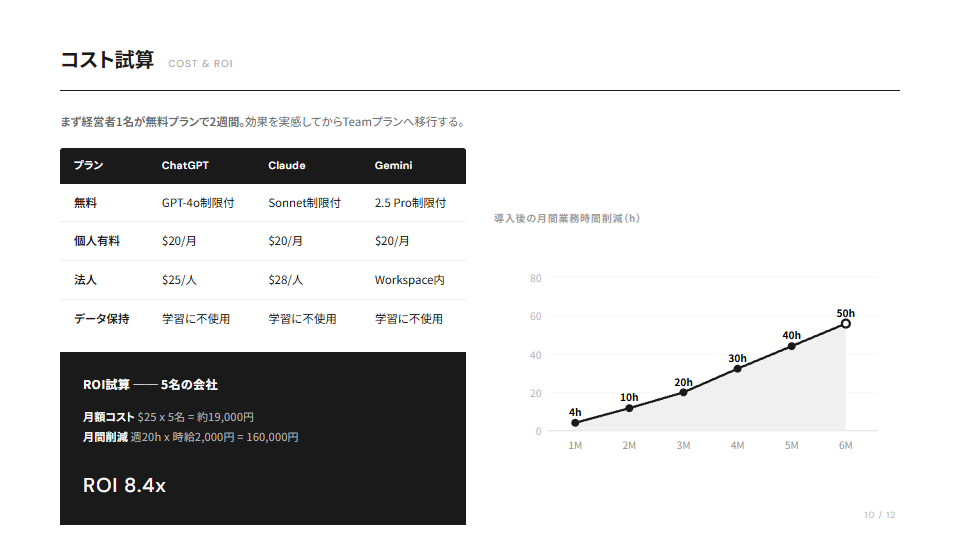The width and height of the screenshot is (960, 540).
Task: Click the slide title 'コスト試算'
Action: click(x=107, y=60)
